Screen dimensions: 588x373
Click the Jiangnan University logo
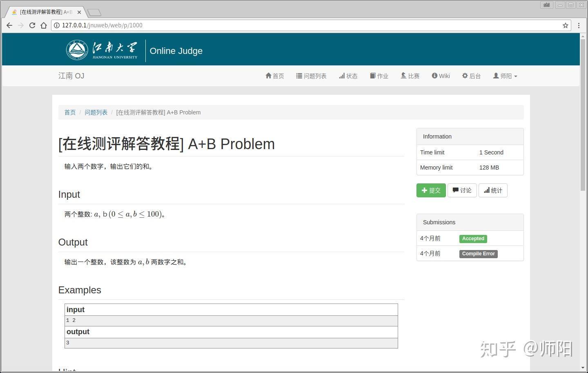(102, 51)
